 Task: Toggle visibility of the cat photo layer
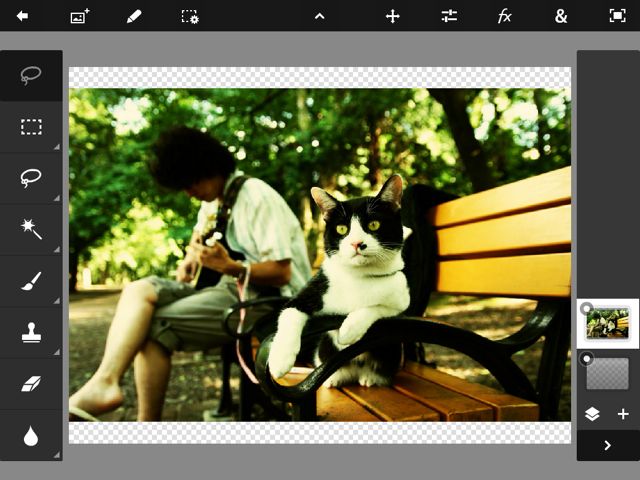[587, 308]
